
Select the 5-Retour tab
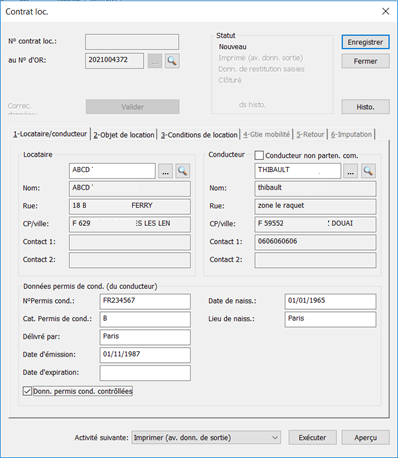(310, 135)
